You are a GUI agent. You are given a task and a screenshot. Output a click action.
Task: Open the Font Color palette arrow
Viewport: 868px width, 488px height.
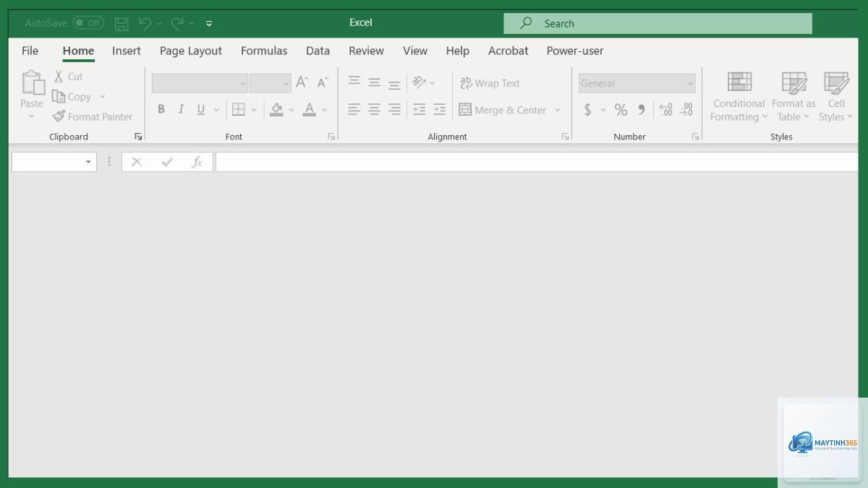(x=324, y=110)
